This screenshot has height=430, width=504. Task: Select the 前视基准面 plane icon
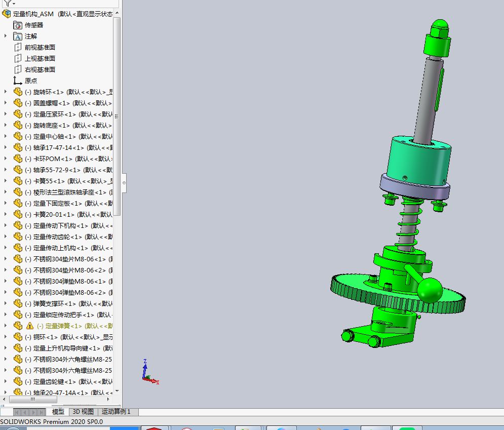tap(18, 48)
